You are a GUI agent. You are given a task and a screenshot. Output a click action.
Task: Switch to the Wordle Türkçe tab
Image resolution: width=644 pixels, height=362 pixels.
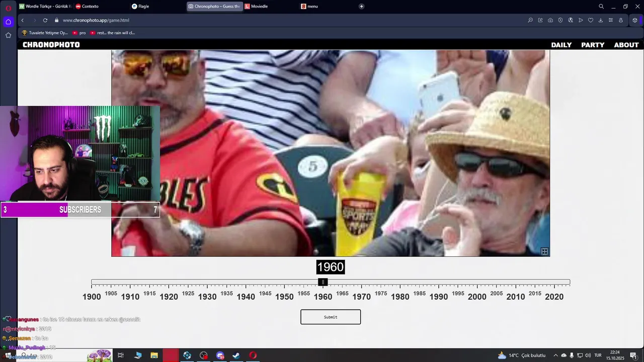pyautogui.click(x=45, y=7)
